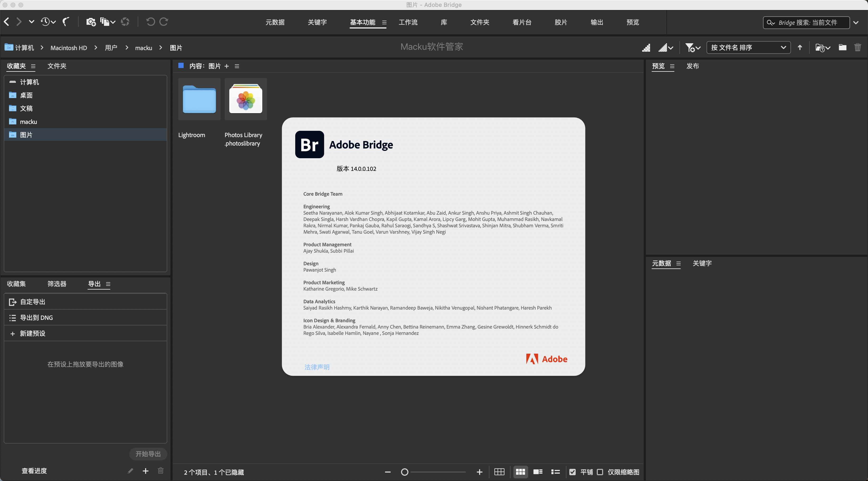This screenshot has height=481, width=868.
Task: Go back with the left arrow
Action: coord(6,22)
